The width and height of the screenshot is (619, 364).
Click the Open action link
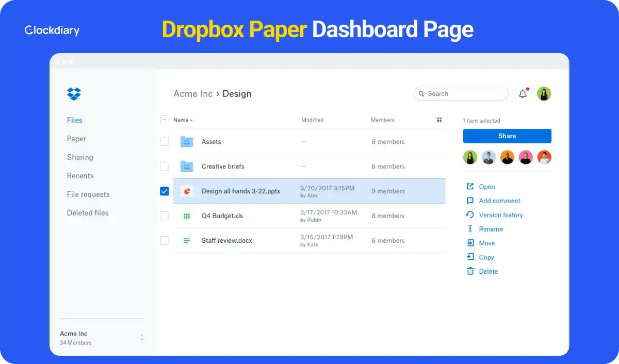point(487,187)
